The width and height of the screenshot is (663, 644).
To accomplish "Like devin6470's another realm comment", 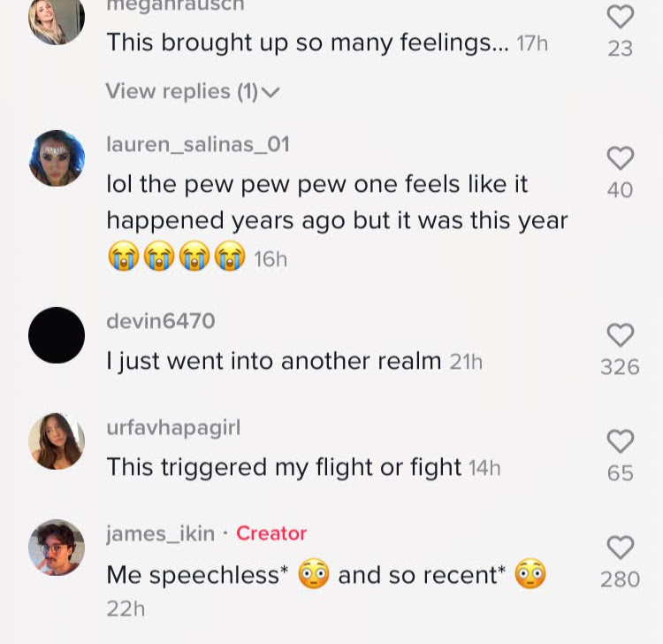I will point(621,335).
